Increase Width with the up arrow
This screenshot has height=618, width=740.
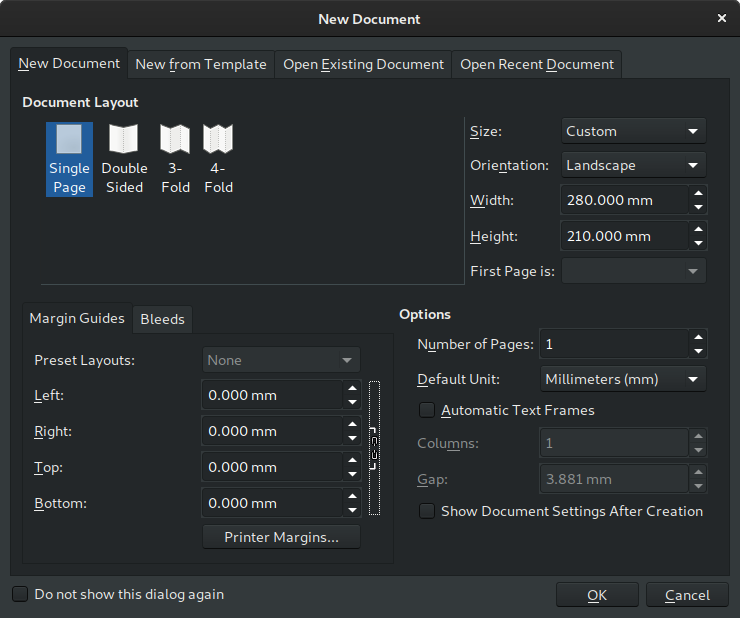coord(698,193)
